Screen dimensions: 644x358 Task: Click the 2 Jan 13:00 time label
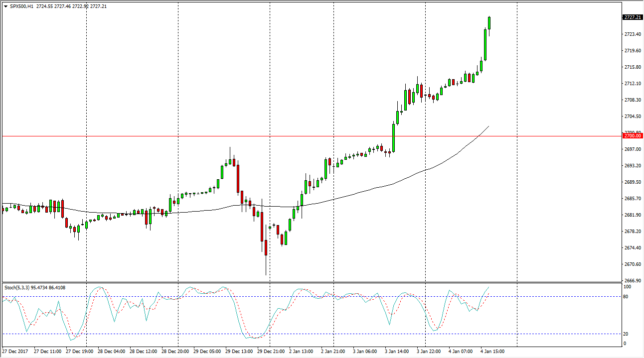301,351
